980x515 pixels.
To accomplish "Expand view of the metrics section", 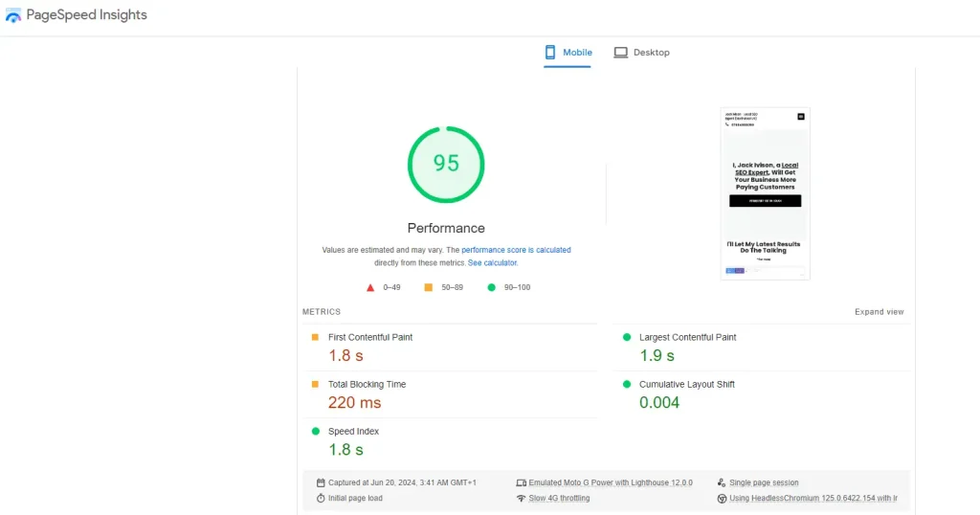I will [879, 312].
